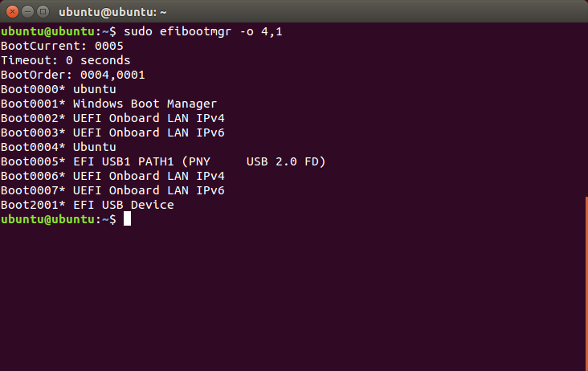This screenshot has width=588, height=371.
Task: Click Boot0006 UEFI Onboard LAN IPv4 line
Action: click(112, 176)
